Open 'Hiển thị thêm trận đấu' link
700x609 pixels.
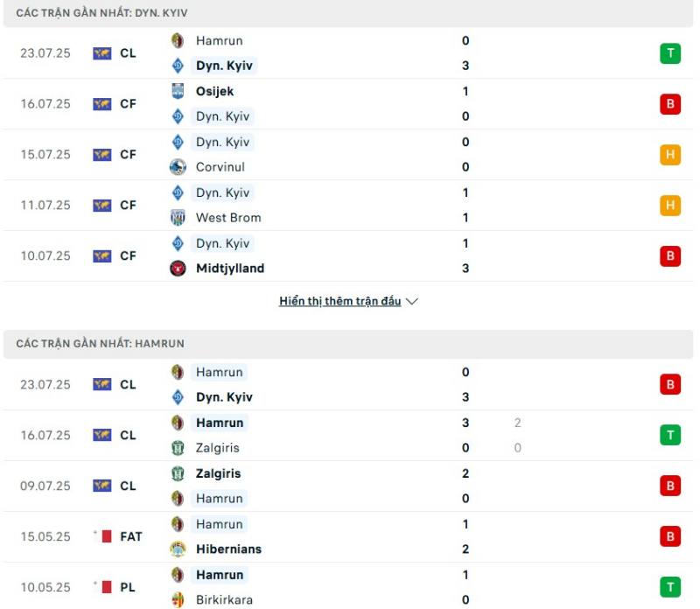point(339,301)
